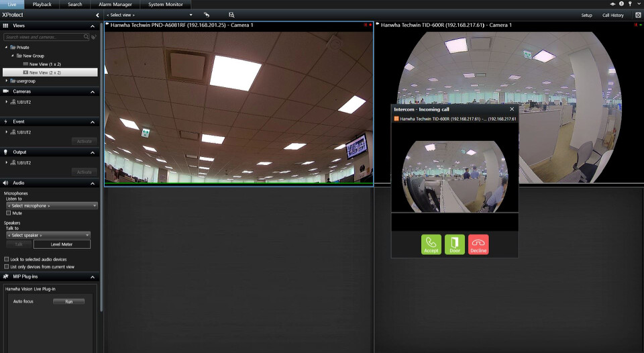Screen dimensions: 644x353
Task: Toggle full screen mode icon
Action: [x=638, y=15]
